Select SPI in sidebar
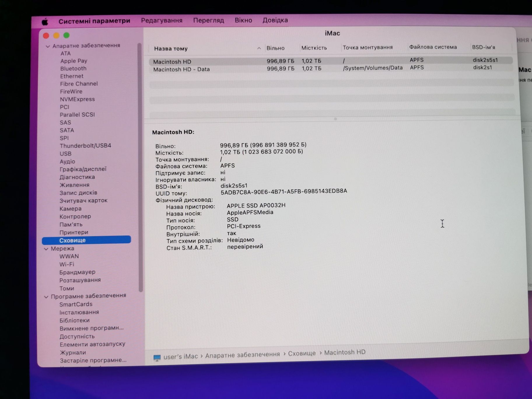The image size is (532, 399). pyautogui.click(x=64, y=138)
